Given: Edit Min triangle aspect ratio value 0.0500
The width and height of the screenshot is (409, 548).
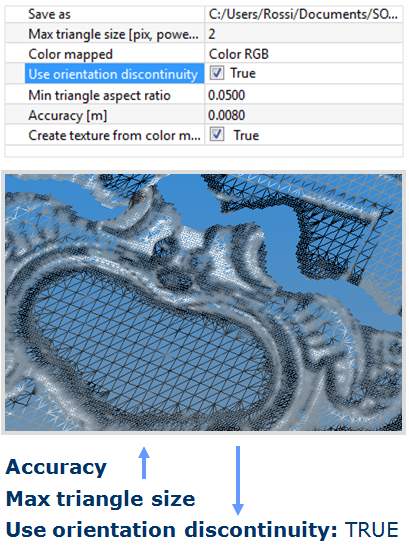Looking at the screenshot, I should click(303, 95).
